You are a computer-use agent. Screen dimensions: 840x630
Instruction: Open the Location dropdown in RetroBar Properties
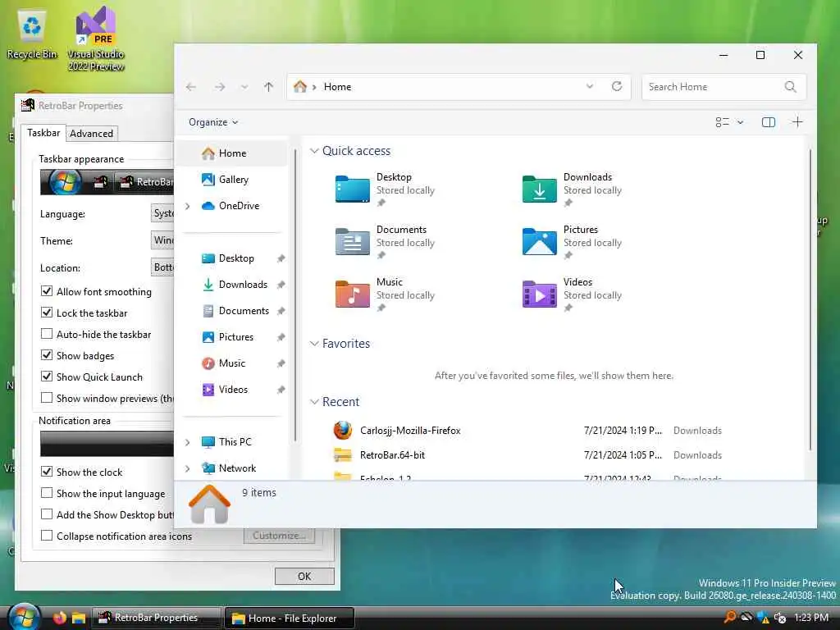[x=162, y=267]
